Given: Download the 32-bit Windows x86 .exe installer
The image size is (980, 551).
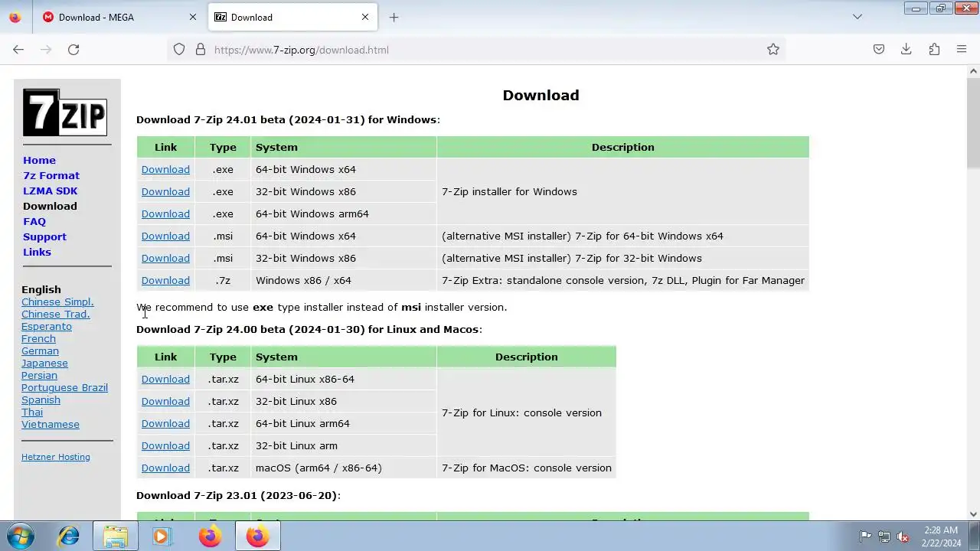Looking at the screenshot, I should 165,191.
